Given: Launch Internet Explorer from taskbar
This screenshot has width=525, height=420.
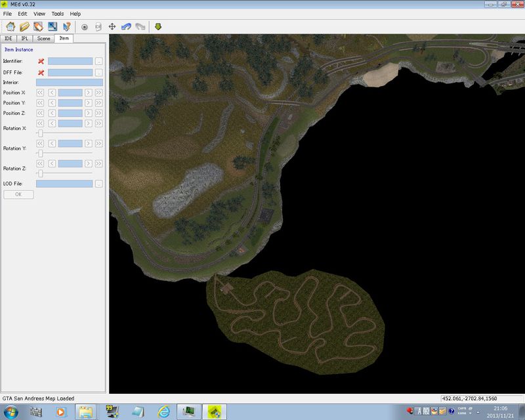Looking at the screenshot, I should point(163,411).
